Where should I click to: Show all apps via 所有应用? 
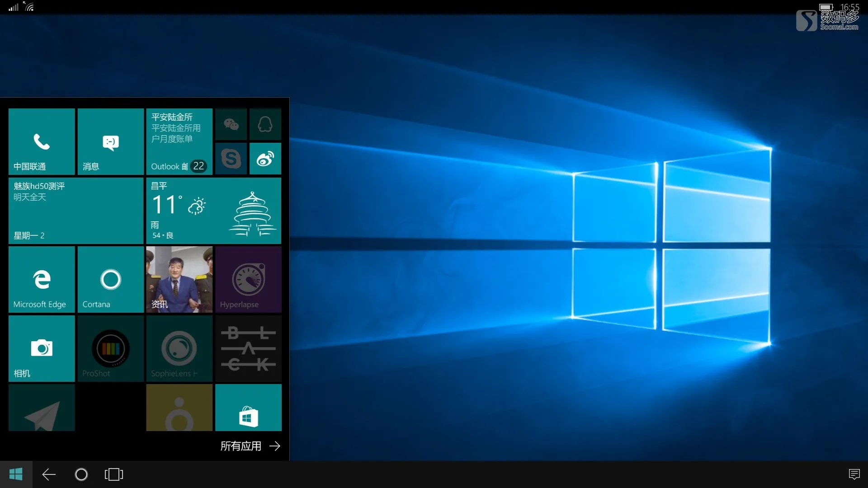pos(250,446)
